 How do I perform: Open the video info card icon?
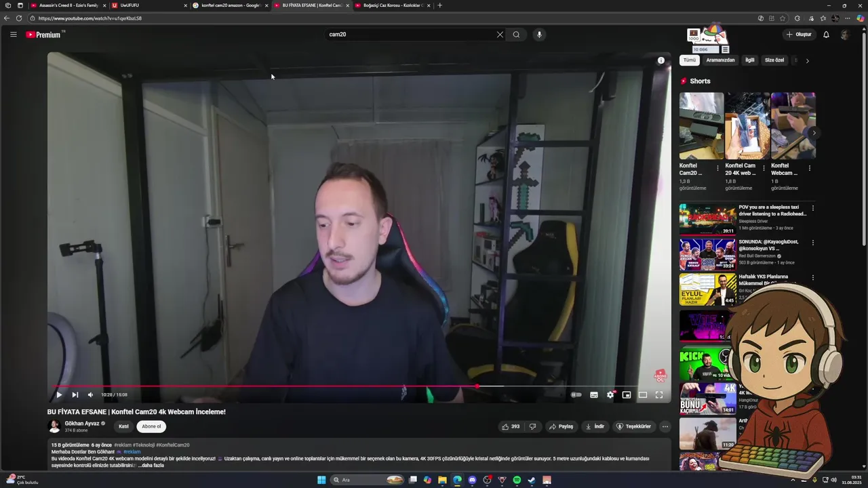(661, 60)
